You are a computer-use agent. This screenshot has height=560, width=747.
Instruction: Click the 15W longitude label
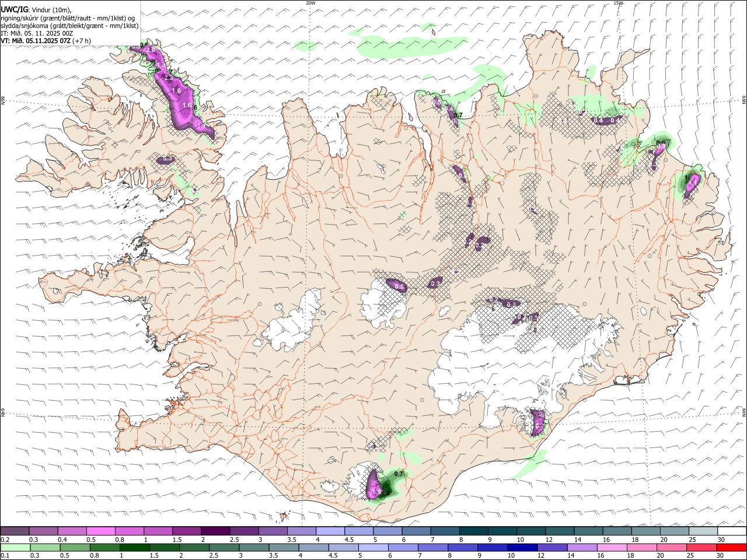tap(618, 3)
